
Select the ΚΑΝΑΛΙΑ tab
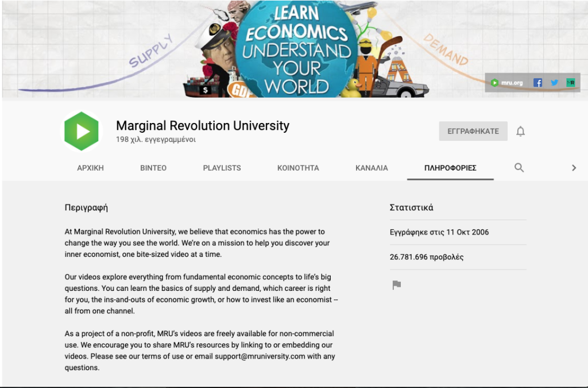click(372, 168)
